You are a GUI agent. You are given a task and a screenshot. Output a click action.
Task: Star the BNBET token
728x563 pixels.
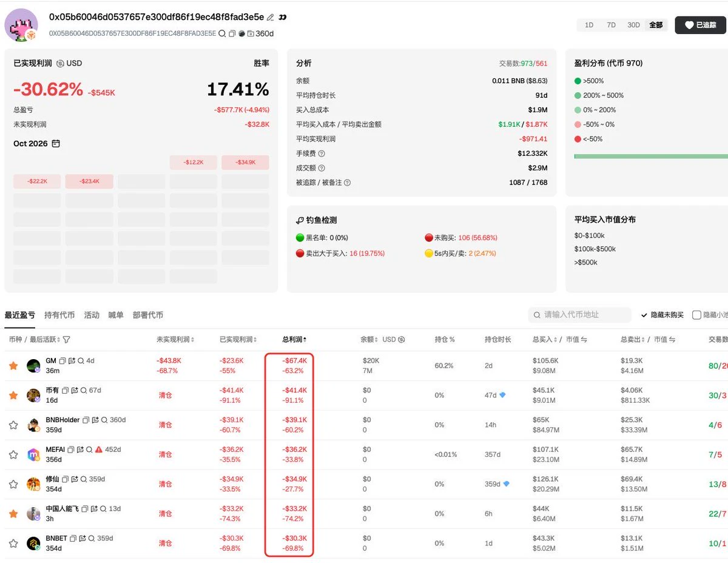point(13,544)
